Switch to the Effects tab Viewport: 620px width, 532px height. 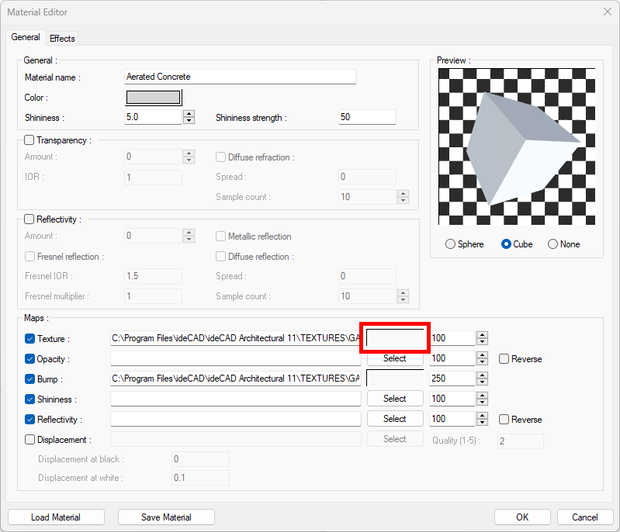(x=62, y=38)
